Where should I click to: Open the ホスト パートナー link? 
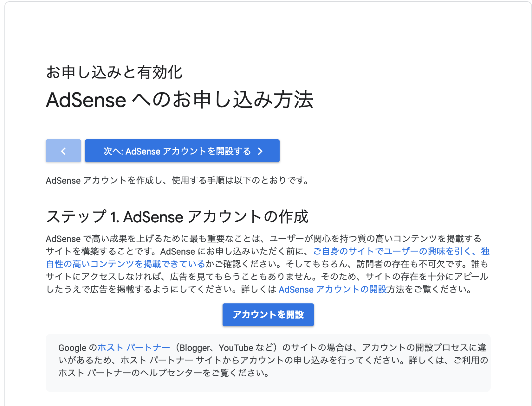coord(134,347)
